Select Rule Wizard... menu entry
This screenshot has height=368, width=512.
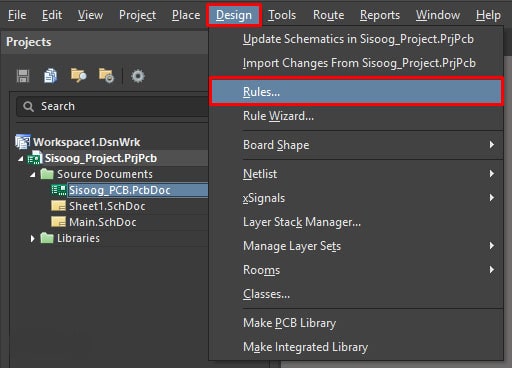click(x=356, y=116)
